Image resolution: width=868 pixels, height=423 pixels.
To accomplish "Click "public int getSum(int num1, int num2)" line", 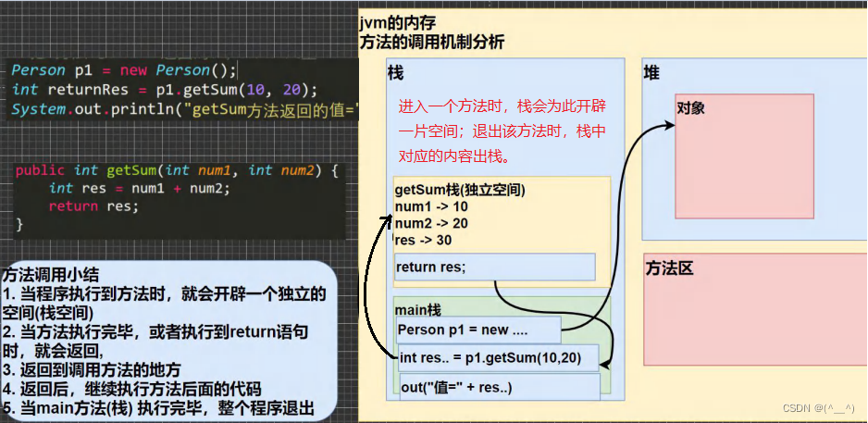I will pos(177,170).
